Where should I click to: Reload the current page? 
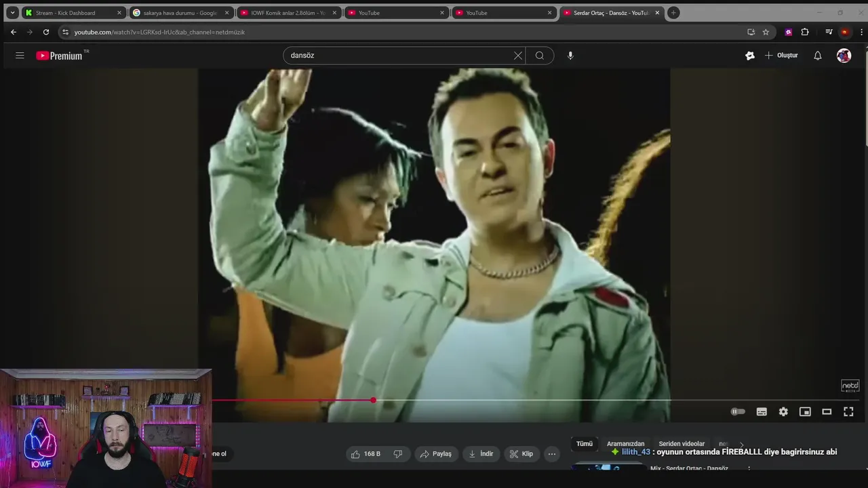46,32
